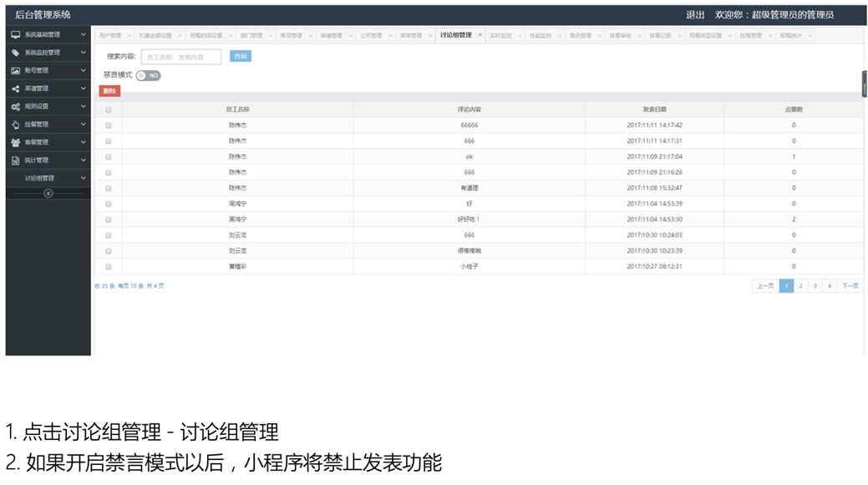Close the 报餐统计 tab with its X
Image resolution: width=868 pixels, height=485 pixels.
[x=810, y=35]
